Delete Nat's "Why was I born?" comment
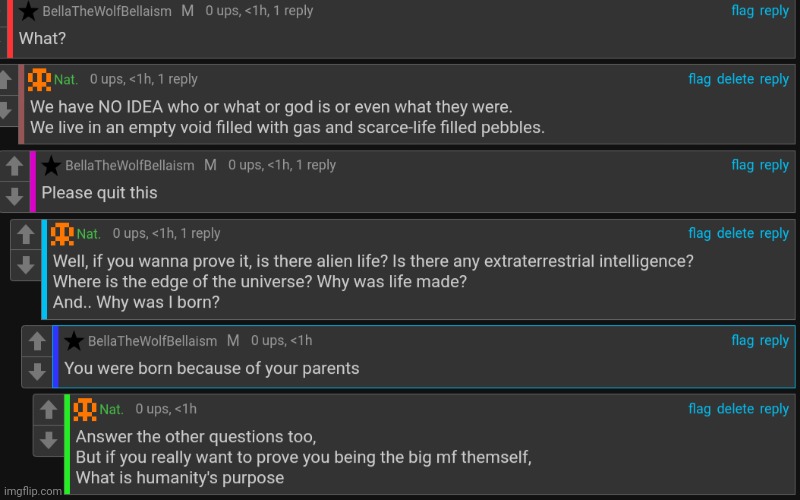The width and height of the screenshot is (800, 500). [735, 233]
